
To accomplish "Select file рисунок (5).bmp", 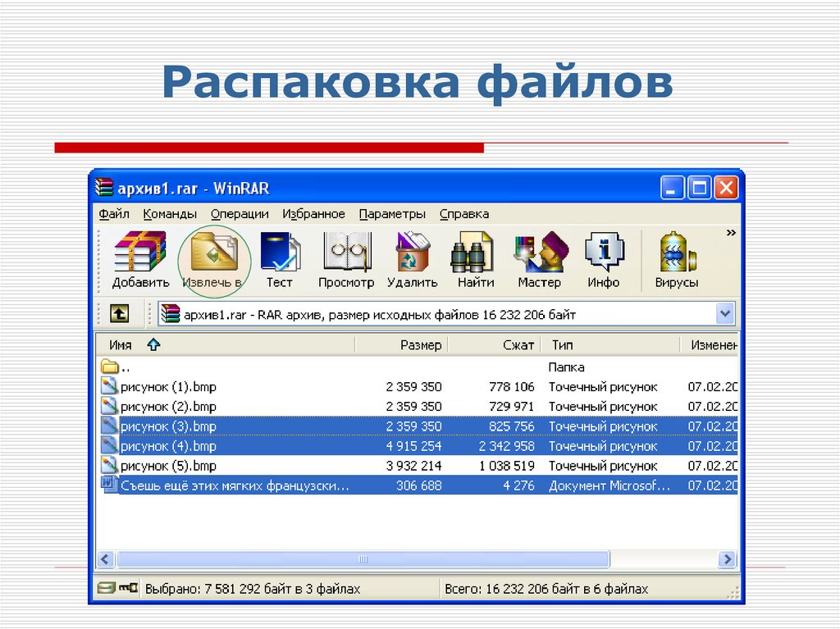I will click(x=418, y=466).
